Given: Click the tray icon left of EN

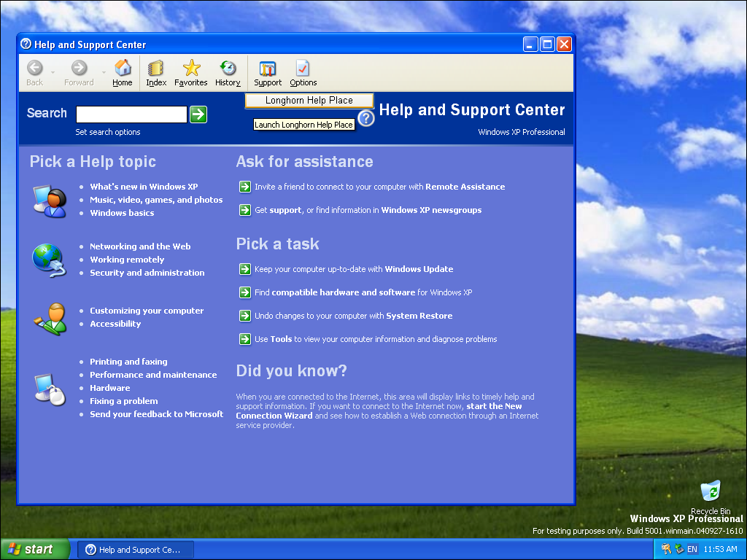Looking at the screenshot, I should [679, 549].
